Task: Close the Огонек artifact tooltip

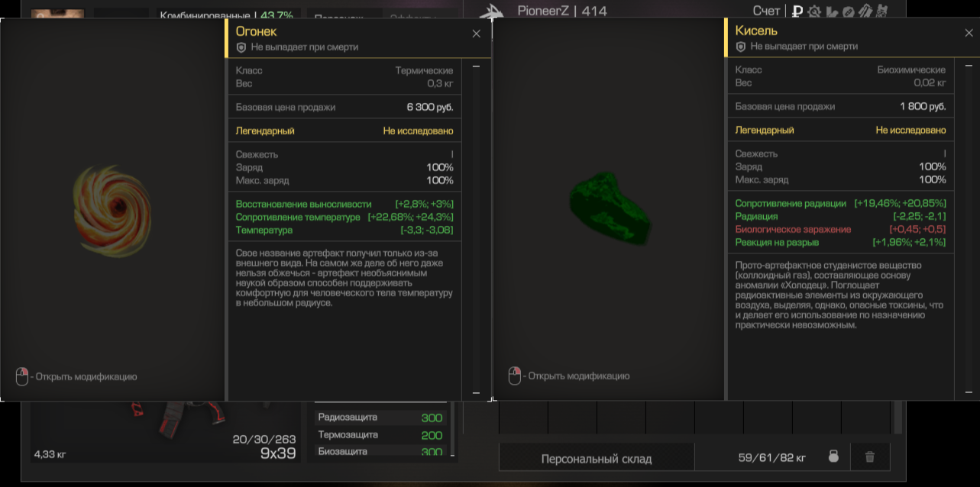Action: point(477,34)
